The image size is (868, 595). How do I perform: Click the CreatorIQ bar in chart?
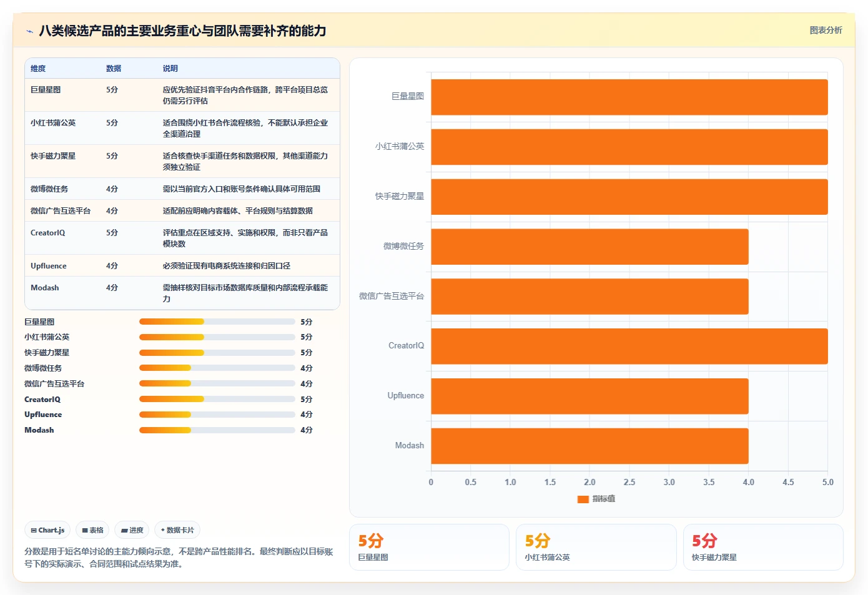(x=629, y=347)
